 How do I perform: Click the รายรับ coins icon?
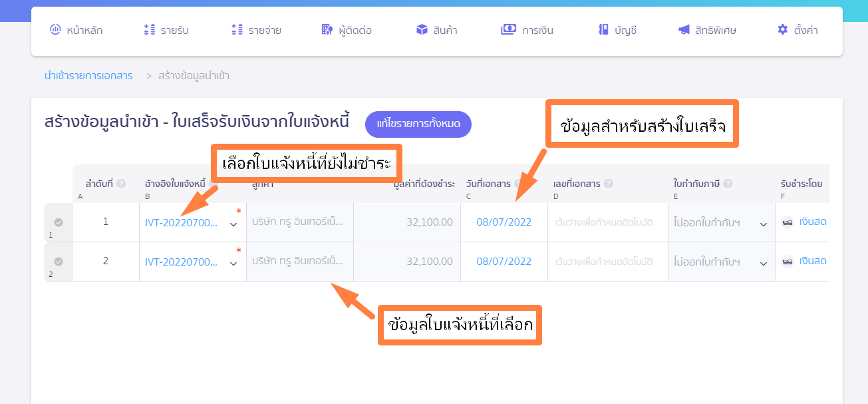[x=150, y=30]
